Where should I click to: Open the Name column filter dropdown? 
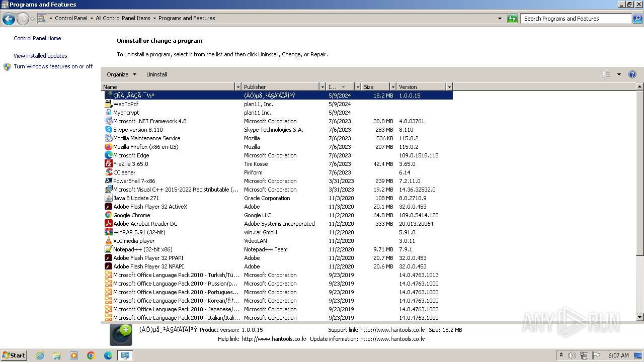point(238,87)
